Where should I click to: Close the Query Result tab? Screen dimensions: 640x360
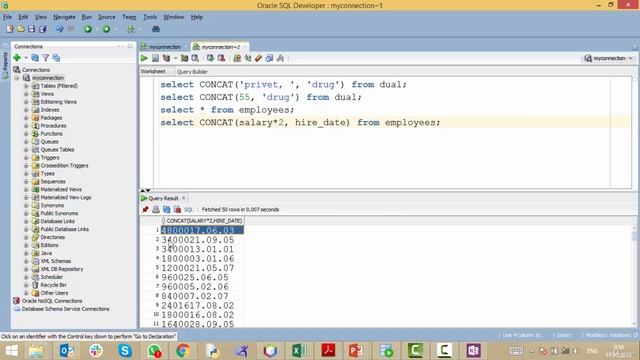[184, 198]
